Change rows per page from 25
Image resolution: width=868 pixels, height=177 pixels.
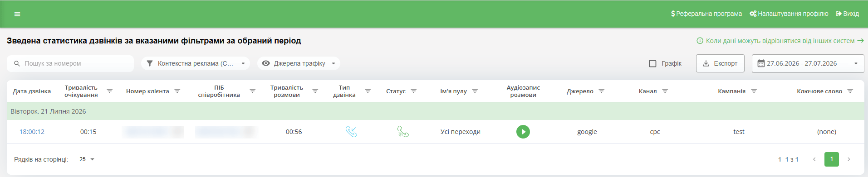(x=87, y=159)
